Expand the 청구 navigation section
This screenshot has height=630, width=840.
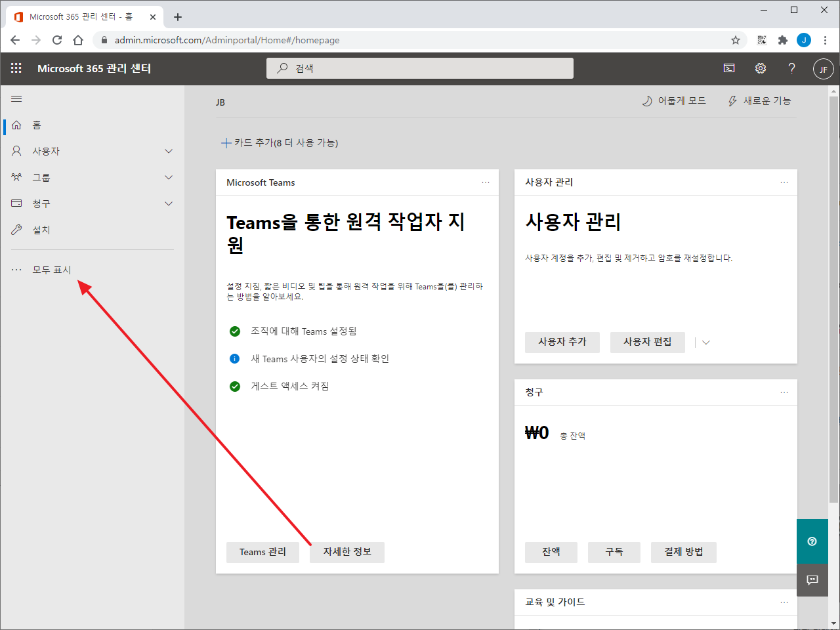(x=169, y=203)
